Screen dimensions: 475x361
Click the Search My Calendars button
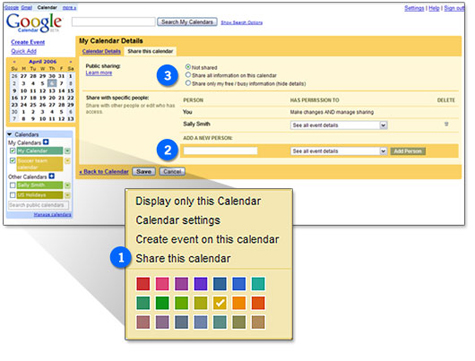187,22
